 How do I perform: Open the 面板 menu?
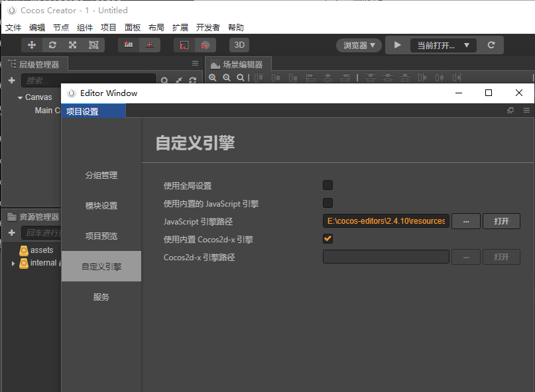[133, 28]
